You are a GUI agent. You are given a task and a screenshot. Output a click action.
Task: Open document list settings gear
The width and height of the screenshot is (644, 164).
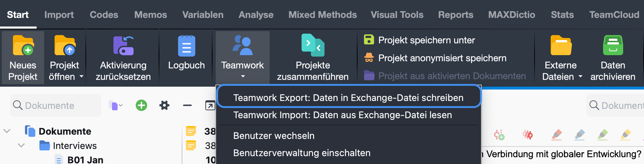[164, 105]
